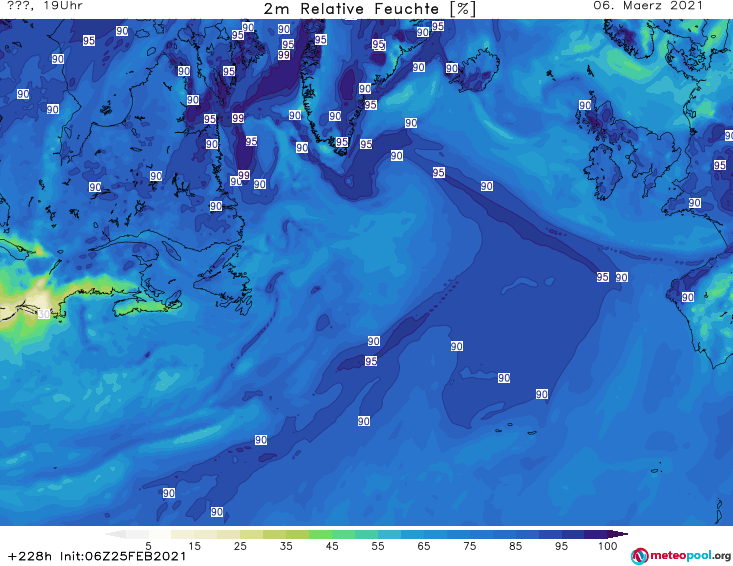
Task: Click the '25' tick on the legend scale
Action: tap(240, 546)
